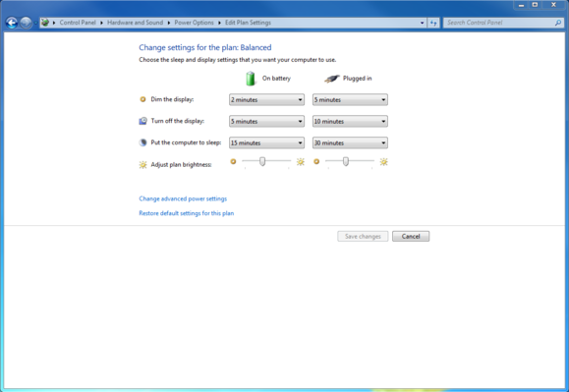Click the moon icon beside sleep setting
The width and height of the screenshot is (569, 392).
142,142
